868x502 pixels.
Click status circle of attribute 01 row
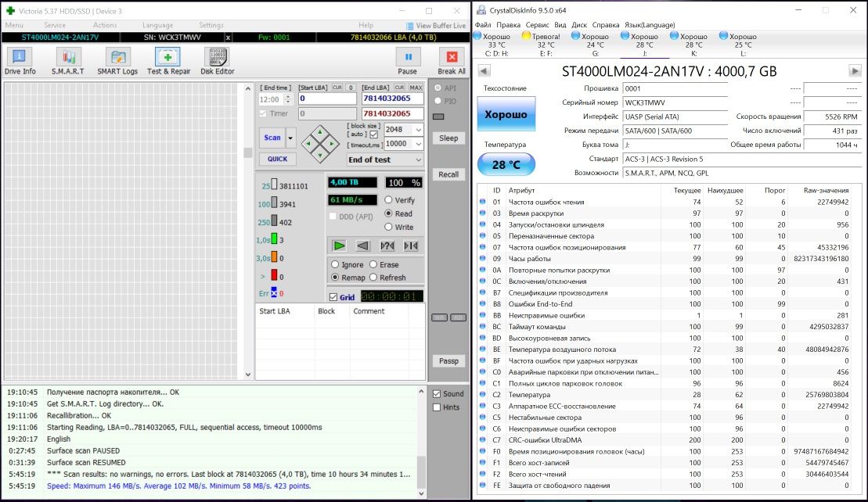(x=483, y=203)
